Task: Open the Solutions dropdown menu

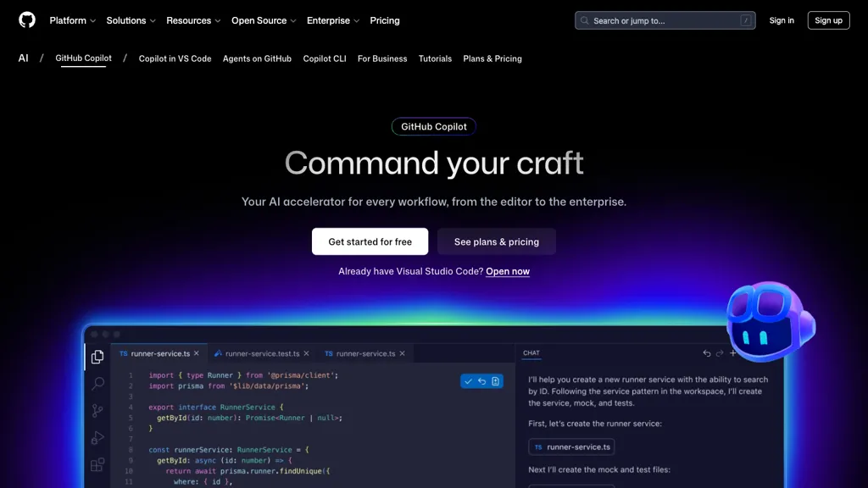Action: pyautogui.click(x=130, y=20)
